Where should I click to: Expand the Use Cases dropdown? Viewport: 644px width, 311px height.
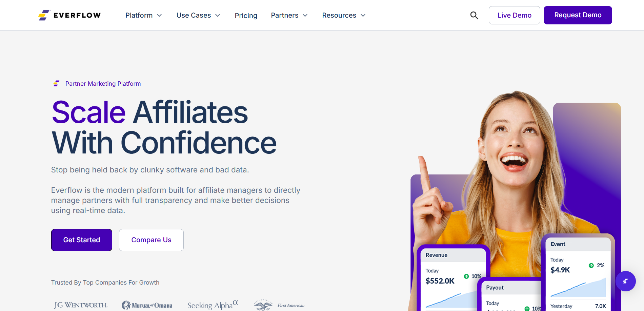click(x=198, y=15)
